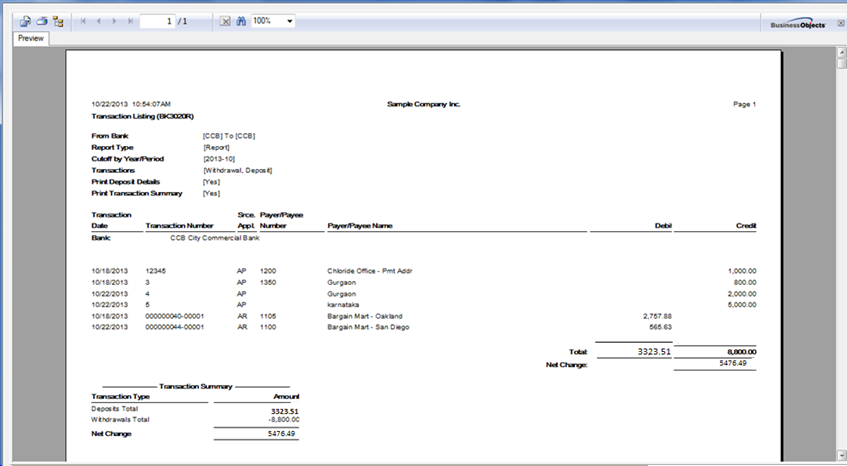Click the 3323.51 debit total

point(654,352)
